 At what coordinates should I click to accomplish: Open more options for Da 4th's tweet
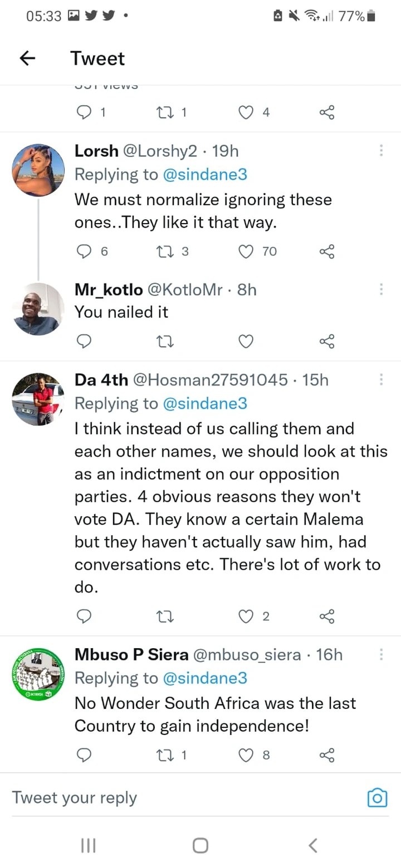381,379
